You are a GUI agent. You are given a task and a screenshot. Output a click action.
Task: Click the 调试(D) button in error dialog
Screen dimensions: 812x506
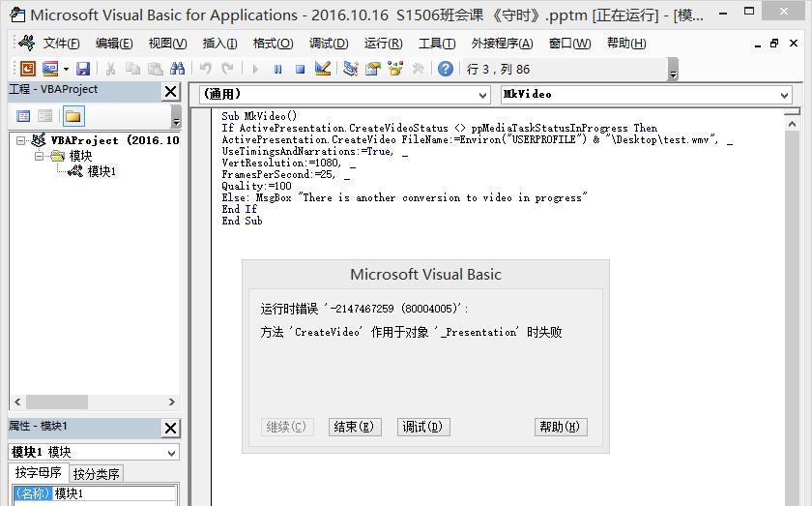point(423,427)
